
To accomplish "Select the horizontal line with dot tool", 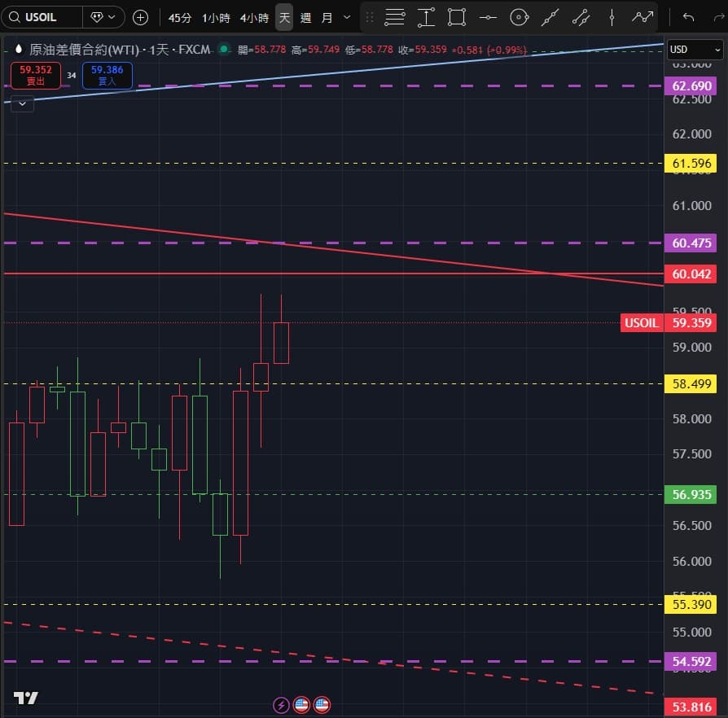I will click(487, 16).
